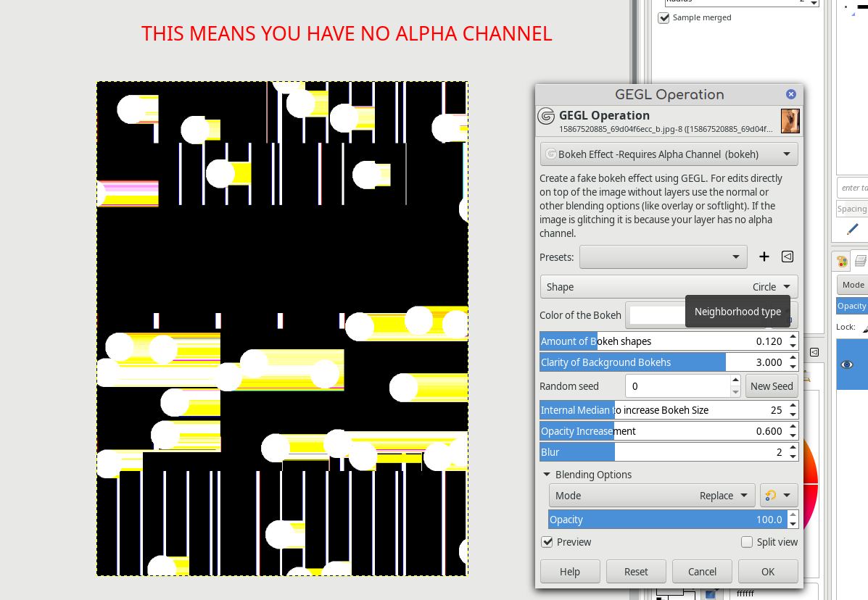
Task: Click the Mode button in Layers panel
Action: coord(853,285)
